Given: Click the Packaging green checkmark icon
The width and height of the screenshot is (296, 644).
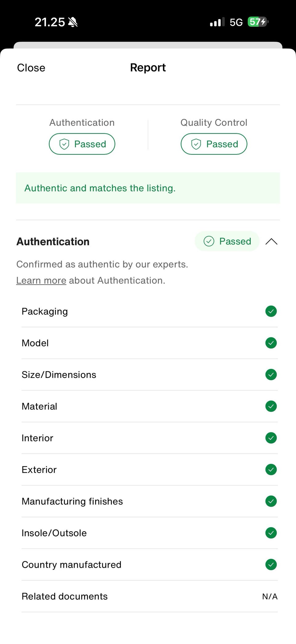Looking at the screenshot, I should click(x=271, y=311).
